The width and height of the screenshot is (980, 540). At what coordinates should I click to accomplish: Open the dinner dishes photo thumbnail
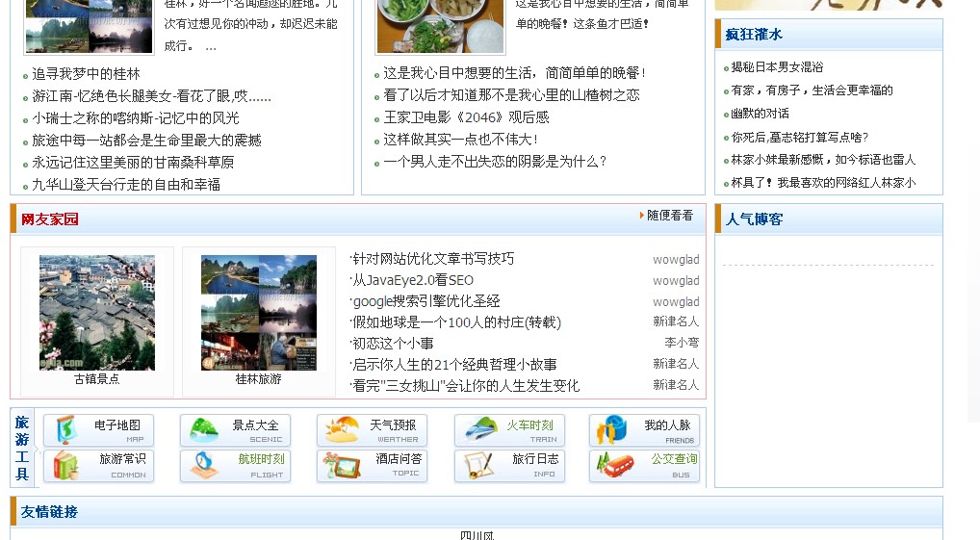coord(440,26)
